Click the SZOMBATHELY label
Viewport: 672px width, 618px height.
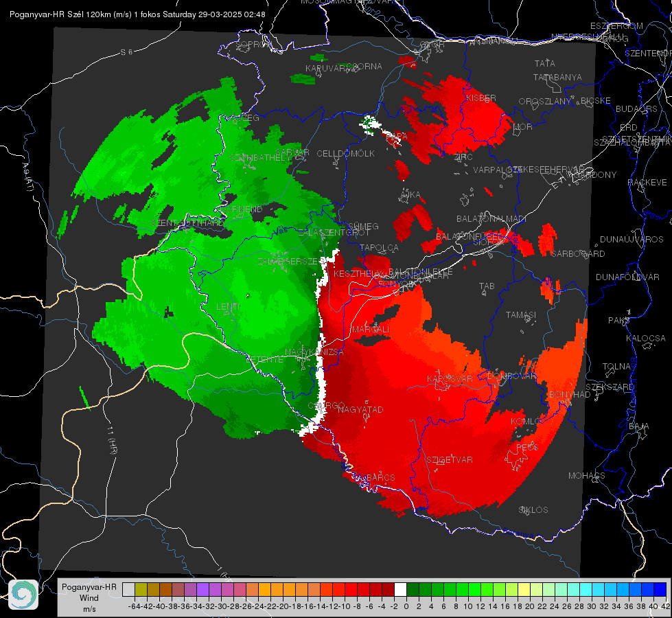tap(260, 157)
